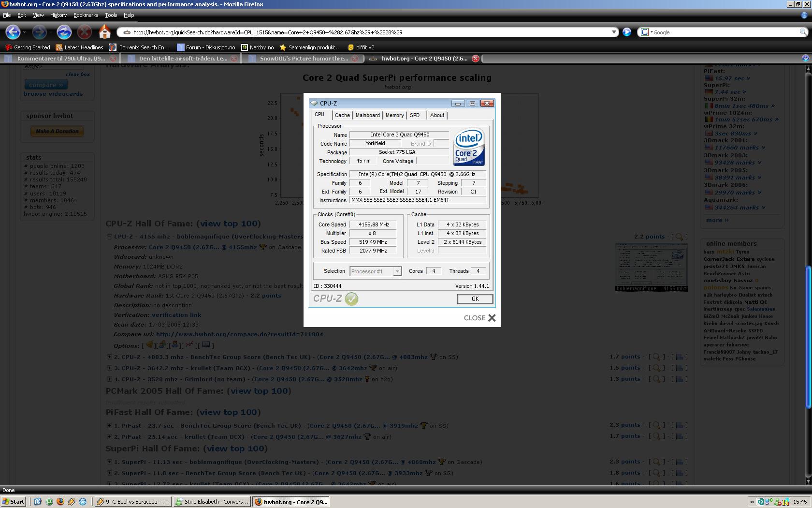Expand hidden system tray icons

coord(752,502)
